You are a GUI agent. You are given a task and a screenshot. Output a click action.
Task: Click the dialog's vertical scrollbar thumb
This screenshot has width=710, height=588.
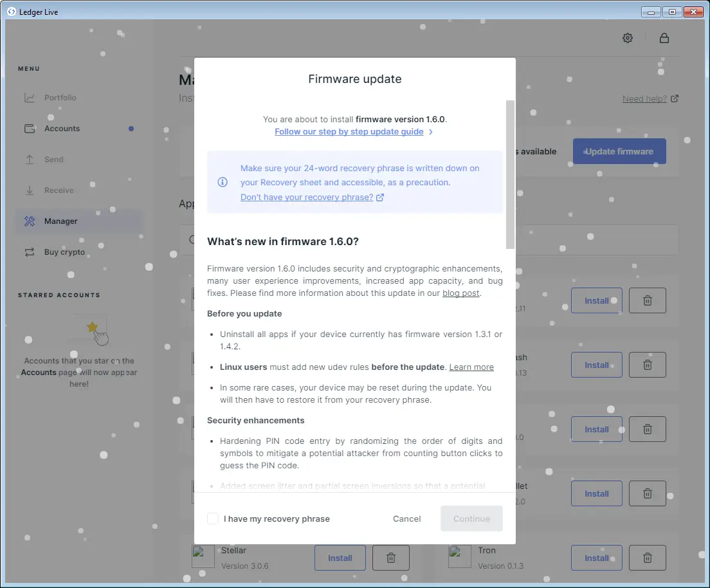pyautogui.click(x=511, y=174)
